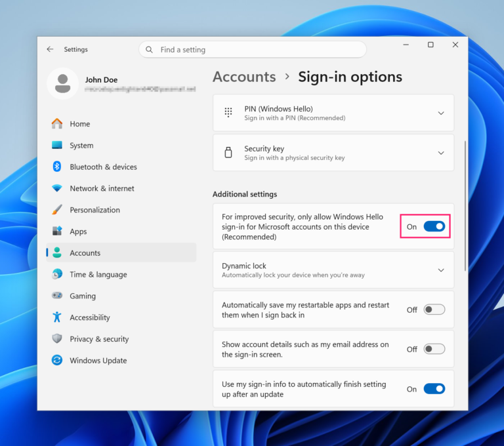Click the Windows Update sync icon
Image resolution: width=504 pixels, height=446 pixels.
(x=57, y=360)
